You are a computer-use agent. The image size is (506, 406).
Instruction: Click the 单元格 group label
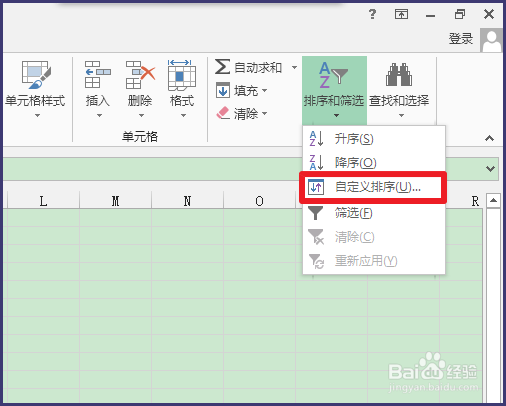coord(140,137)
